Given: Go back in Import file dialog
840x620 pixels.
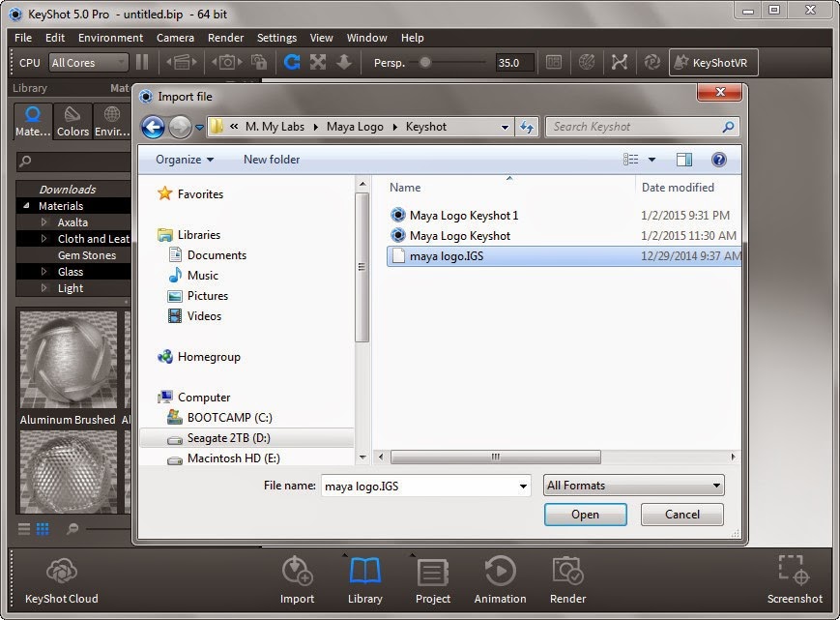Looking at the screenshot, I should [x=154, y=127].
